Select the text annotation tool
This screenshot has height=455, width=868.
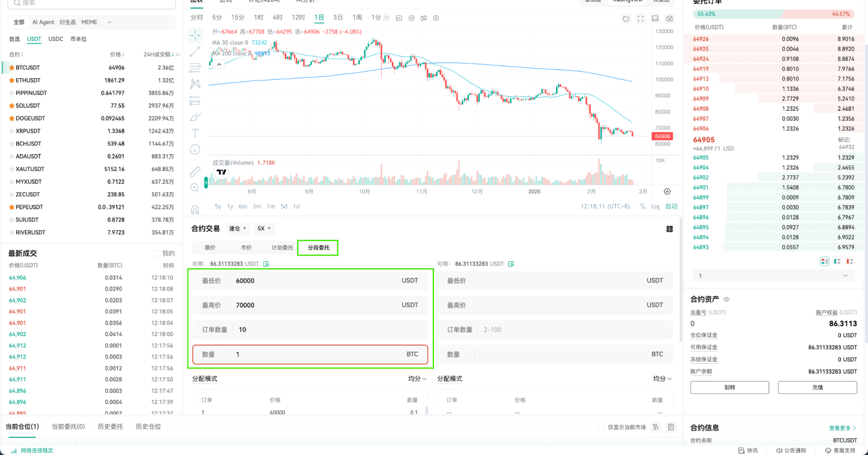195,133
